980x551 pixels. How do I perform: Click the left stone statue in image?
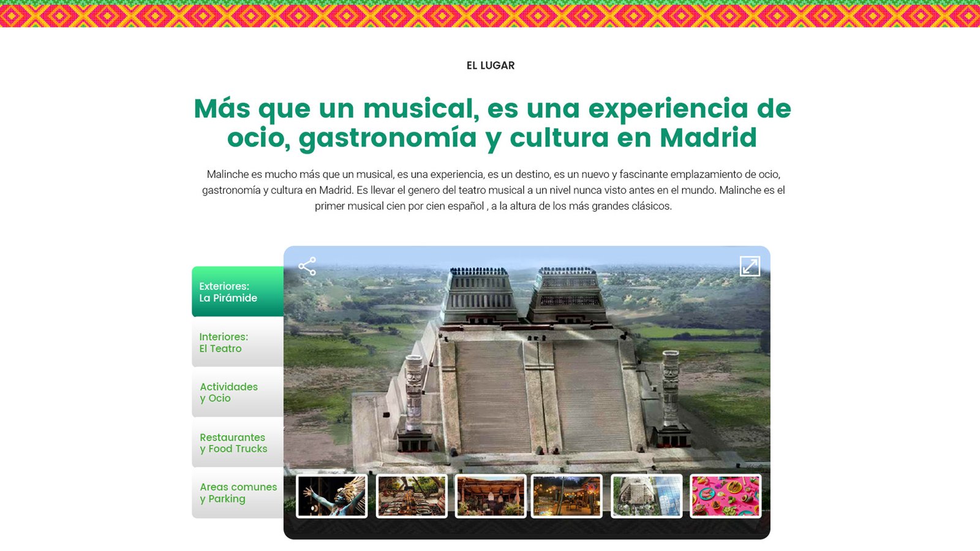414,392
